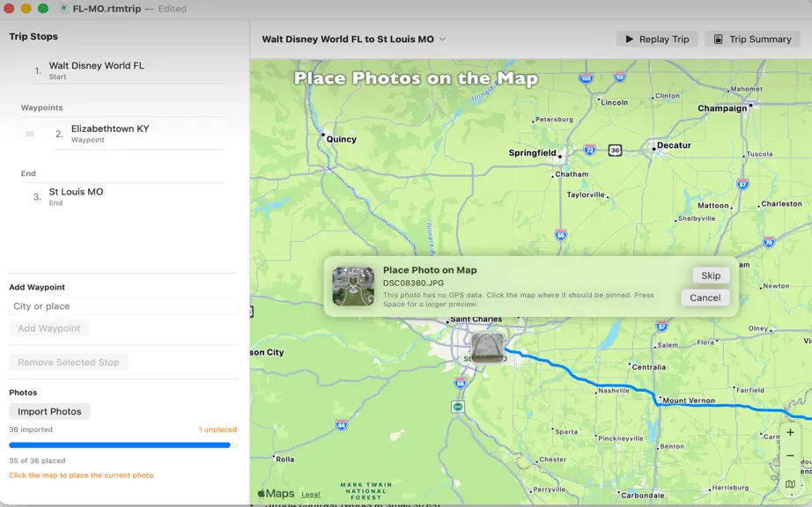Click the Gateway Arch photo pin on map

pyautogui.click(x=487, y=348)
